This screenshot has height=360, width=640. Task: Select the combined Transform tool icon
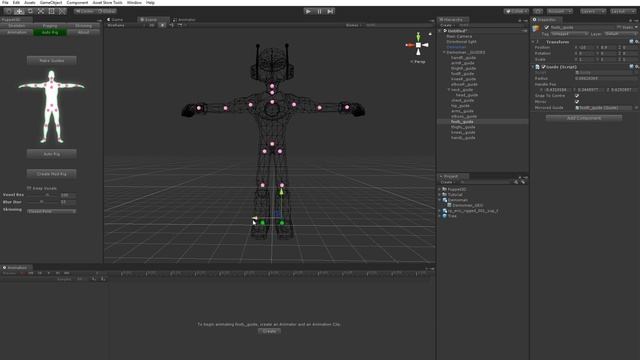click(62, 11)
